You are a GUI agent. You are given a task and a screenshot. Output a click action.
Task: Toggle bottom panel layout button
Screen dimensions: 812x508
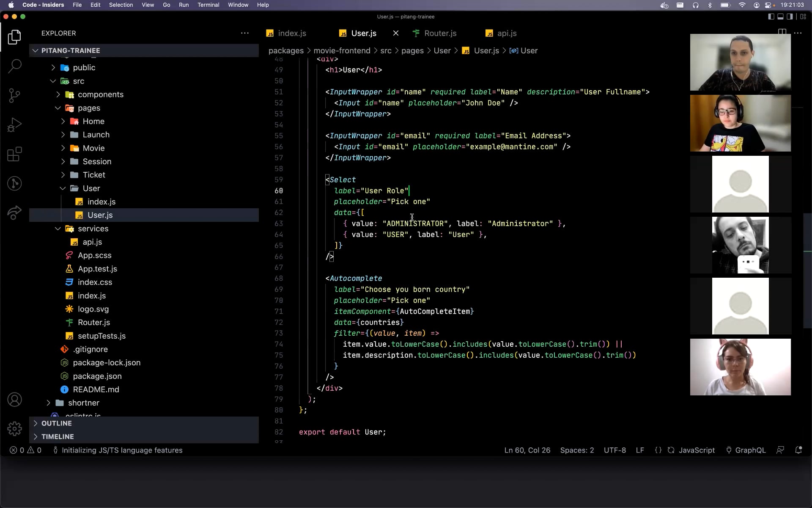click(780, 17)
